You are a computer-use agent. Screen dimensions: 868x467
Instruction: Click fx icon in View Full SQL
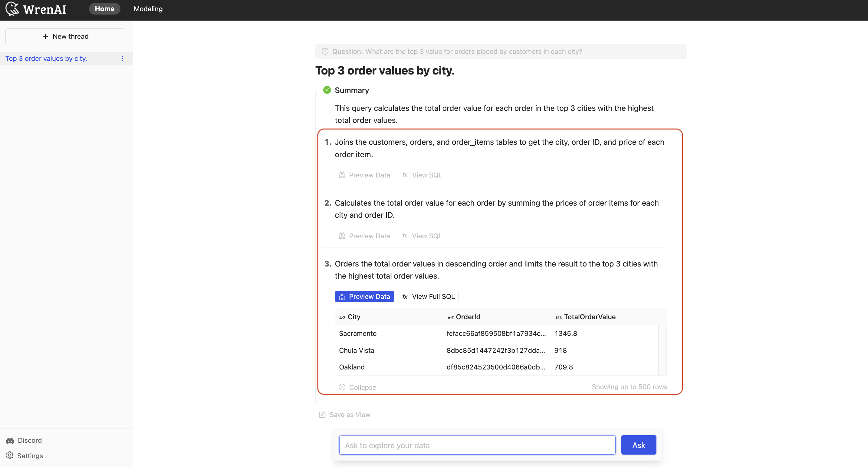pos(405,296)
